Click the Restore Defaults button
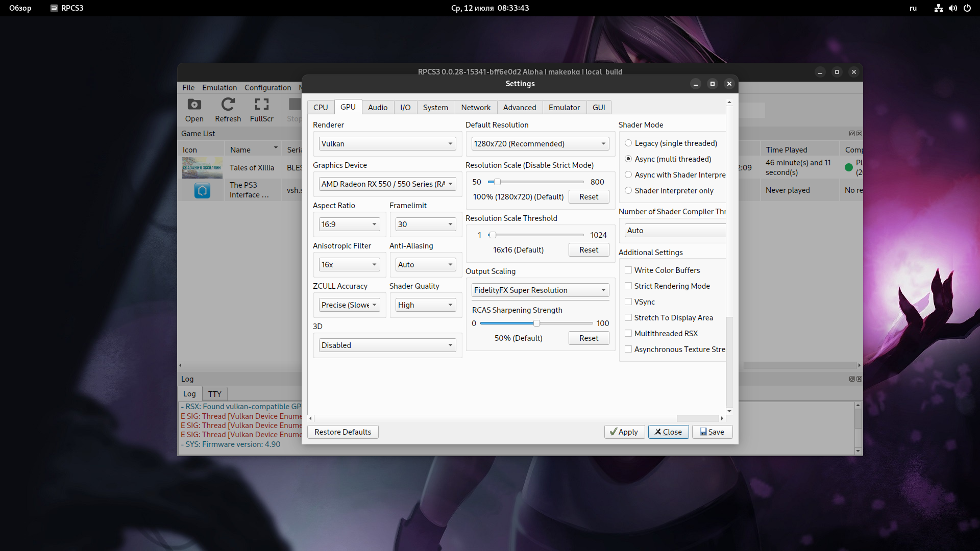 (342, 432)
